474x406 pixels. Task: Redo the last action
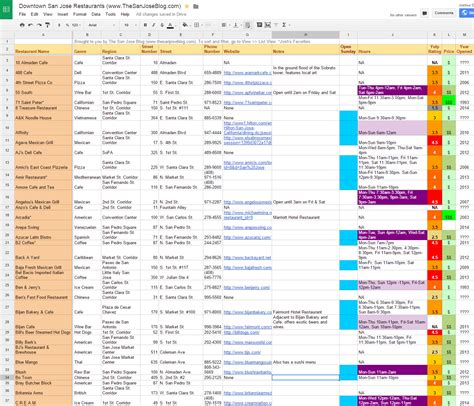[39, 25]
